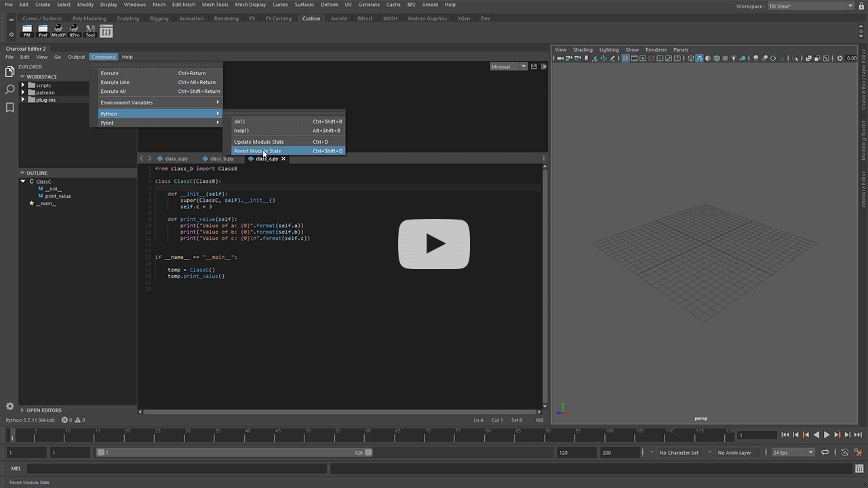This screenshot has width=868, height=488.
Task: Launch the curly-braces script editor shelf icon
Action: click(106, 31)
